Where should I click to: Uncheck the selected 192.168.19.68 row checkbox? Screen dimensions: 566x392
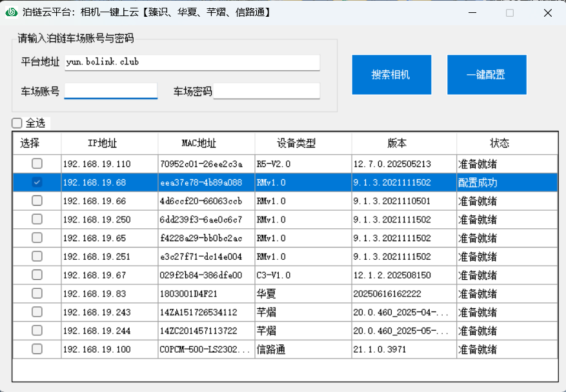coord(37,182)
